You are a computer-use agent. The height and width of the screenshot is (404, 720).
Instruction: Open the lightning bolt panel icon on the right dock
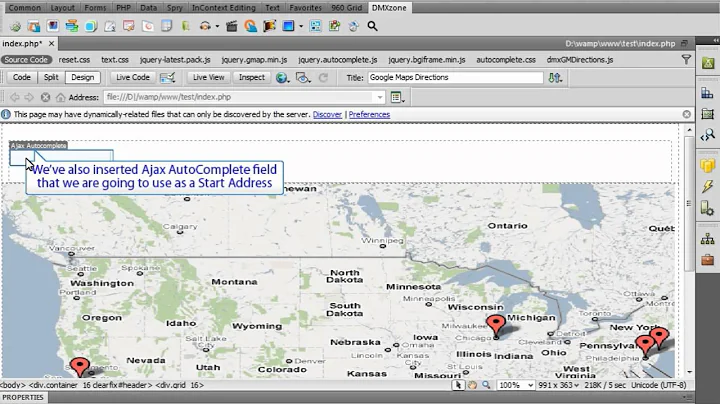click(708, 186)
